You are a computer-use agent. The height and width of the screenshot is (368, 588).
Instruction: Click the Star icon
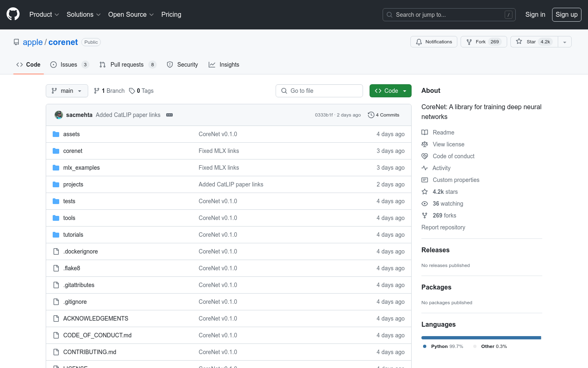pos(519,41)
